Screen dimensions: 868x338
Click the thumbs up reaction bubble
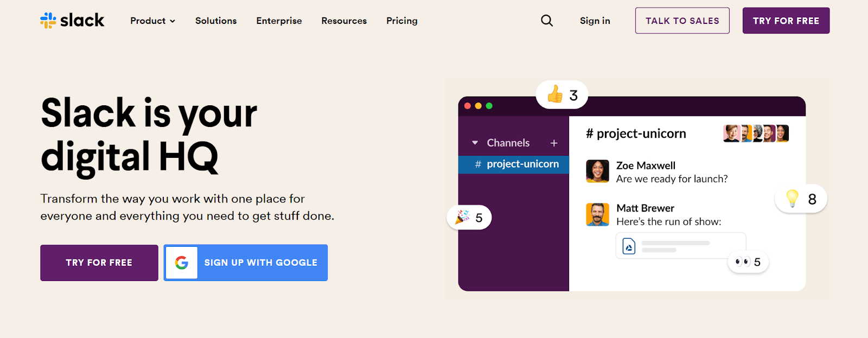tap(562, 95)
